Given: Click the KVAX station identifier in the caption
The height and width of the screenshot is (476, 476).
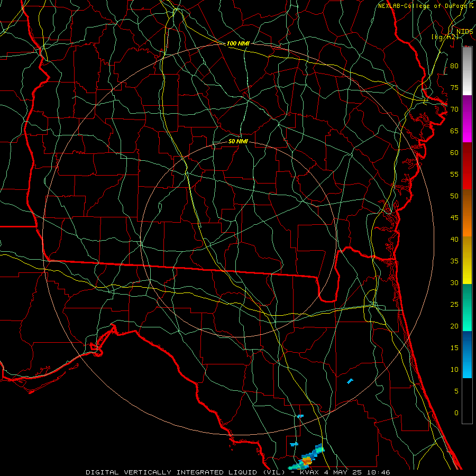Looking at the screenshot, I should 309,472.
